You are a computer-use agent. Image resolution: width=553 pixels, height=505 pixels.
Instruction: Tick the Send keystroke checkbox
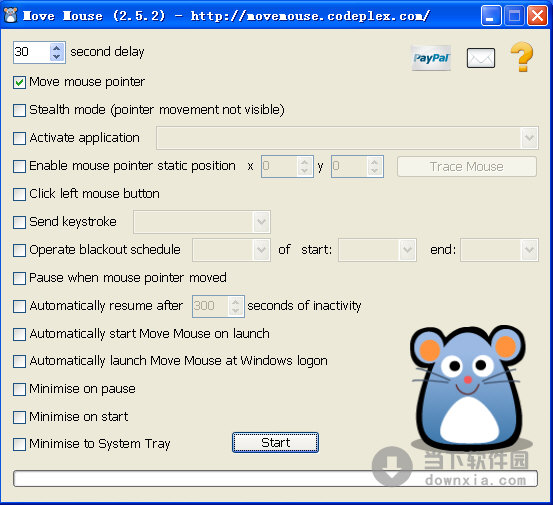19,222
